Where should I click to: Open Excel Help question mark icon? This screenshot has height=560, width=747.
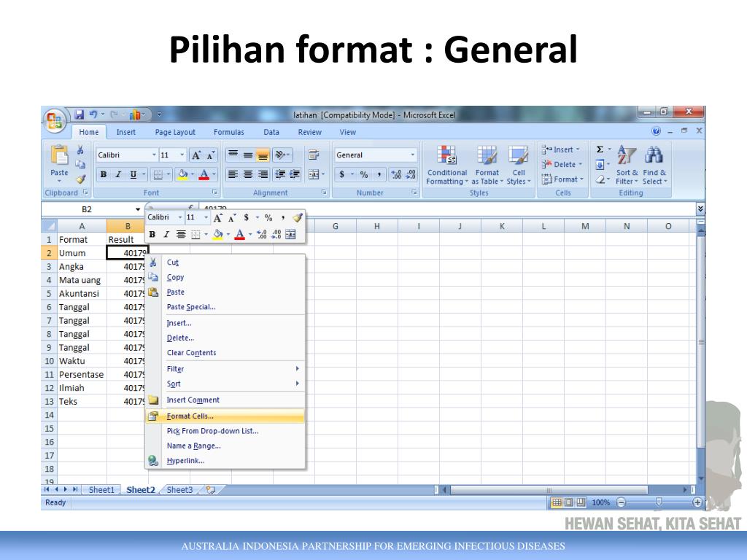[x=656, y=131]
